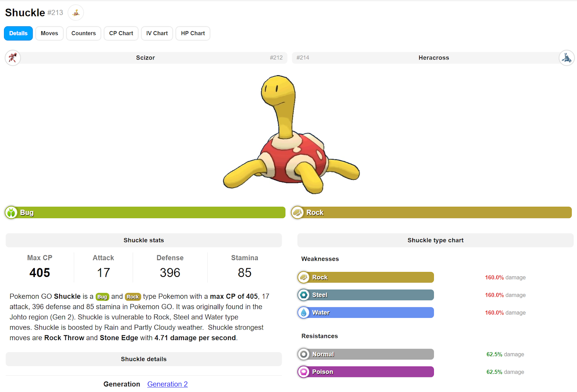Click the Normal resistance type icon
This screenshot has height=392, width=577.
point(304,354)
